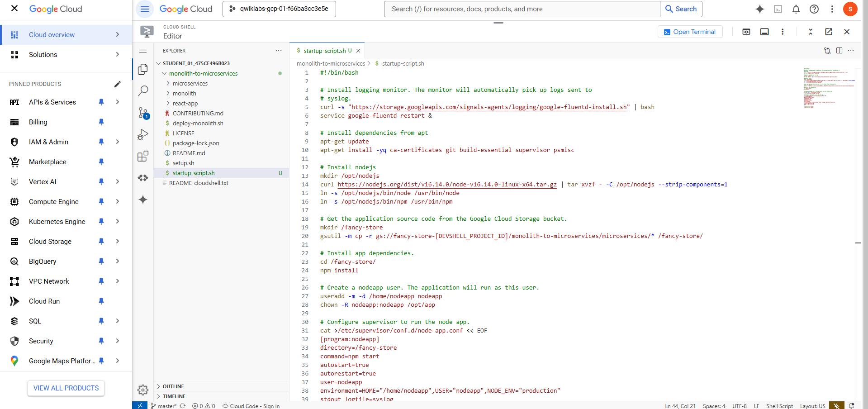Open Run and Debug view
The image size is (868, 409).
click(x=143, y=134)
